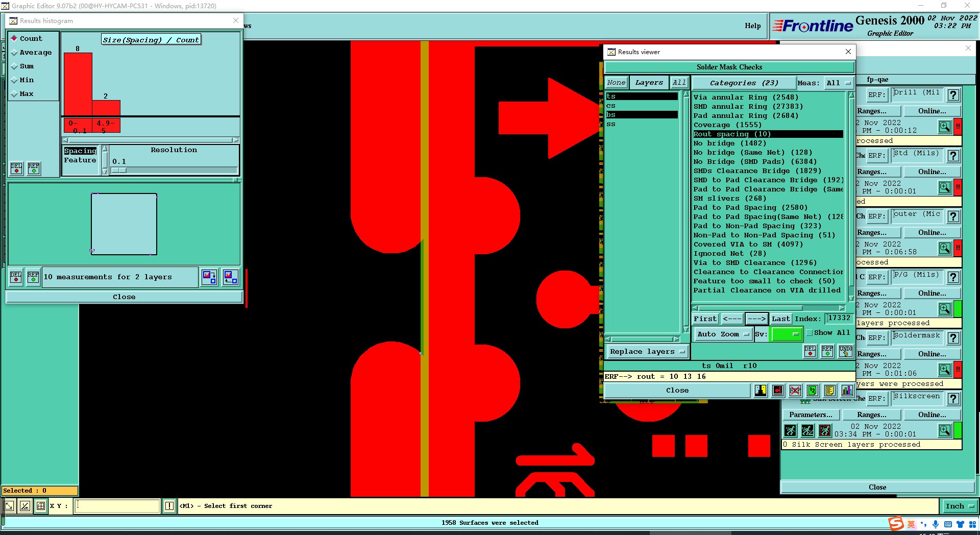
Task: Click the REF icon in Results viewer
Action: 827,351
